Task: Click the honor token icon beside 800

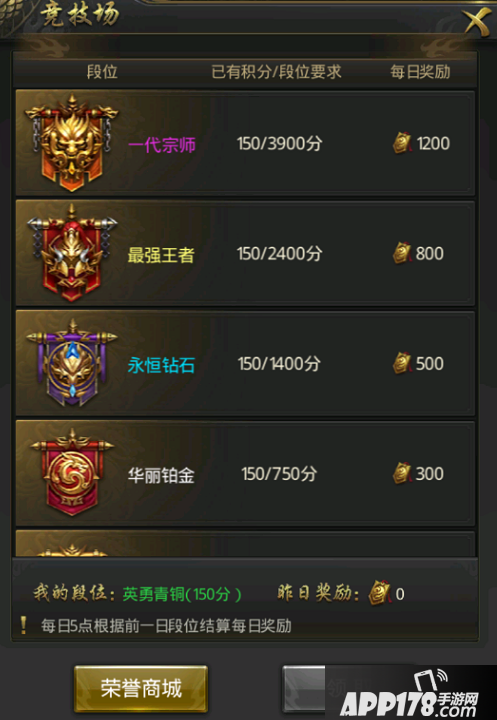Action: point(402,253)
